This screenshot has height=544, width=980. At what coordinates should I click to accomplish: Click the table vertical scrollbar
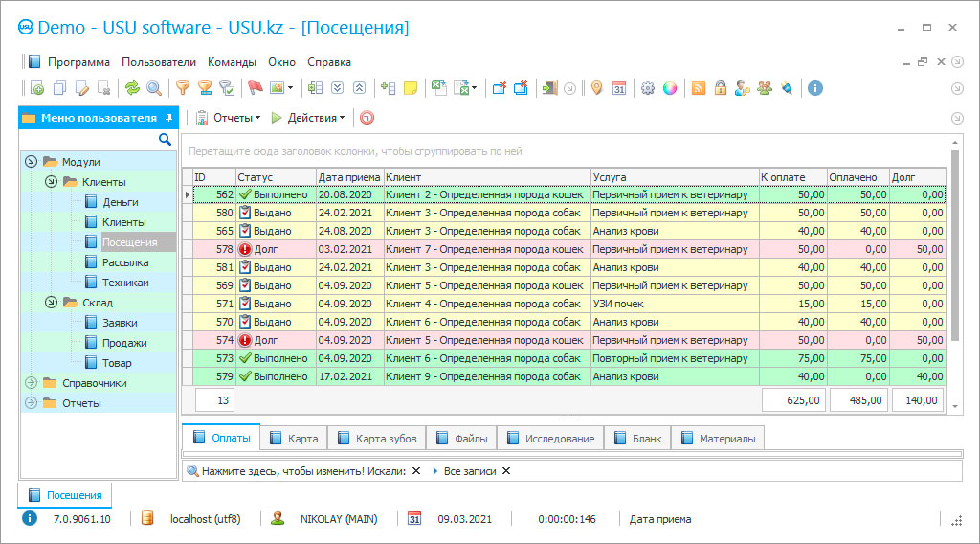pyautogui.click(x=955, y=244)
